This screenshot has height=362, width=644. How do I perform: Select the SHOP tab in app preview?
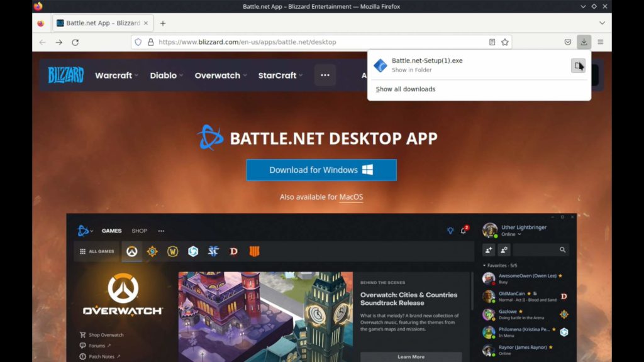point(139,231)
